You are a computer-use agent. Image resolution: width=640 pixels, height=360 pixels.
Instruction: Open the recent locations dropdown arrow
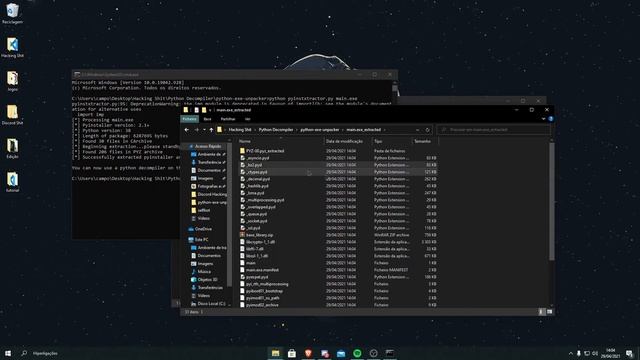(x=204, y=130)
